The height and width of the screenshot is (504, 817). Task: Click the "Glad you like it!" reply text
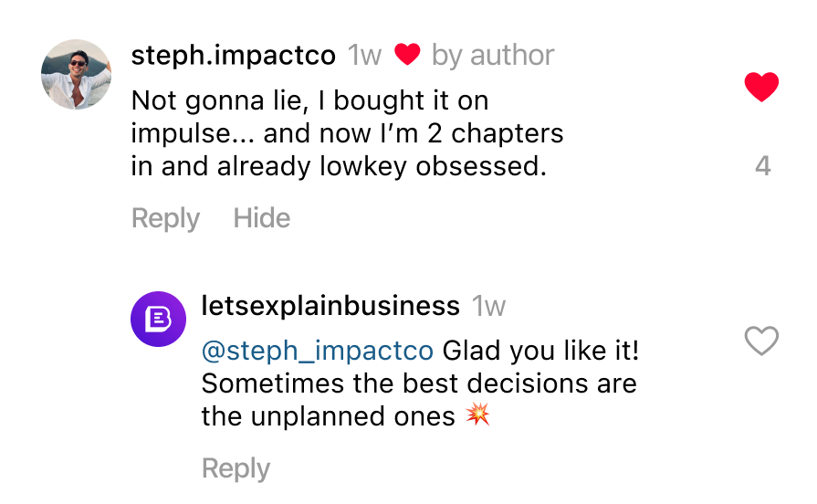pyautogui.click(x=541, y=351)
